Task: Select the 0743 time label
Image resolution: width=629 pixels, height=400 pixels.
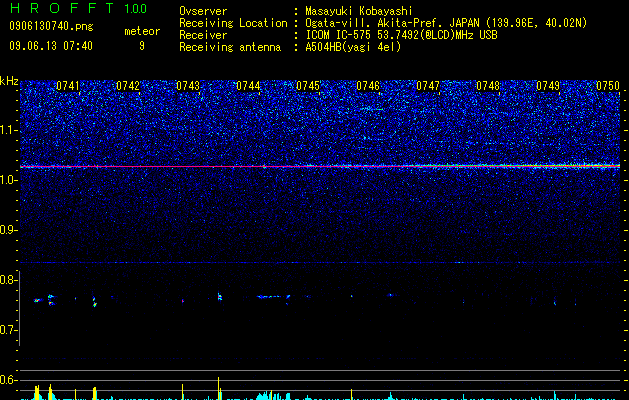Action: pos(188,86)
